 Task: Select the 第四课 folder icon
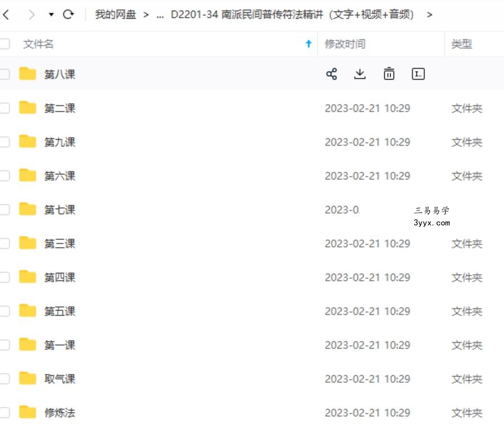click(27, 276)
